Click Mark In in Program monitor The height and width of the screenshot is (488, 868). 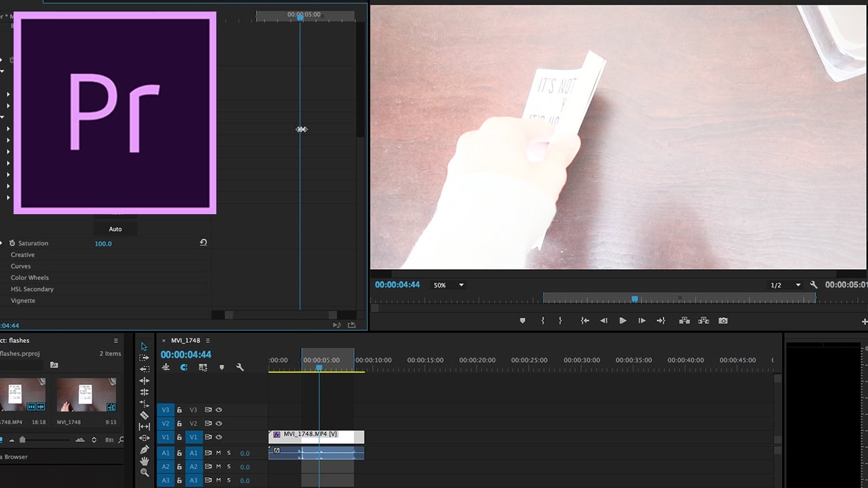click(x=542, y=321)
